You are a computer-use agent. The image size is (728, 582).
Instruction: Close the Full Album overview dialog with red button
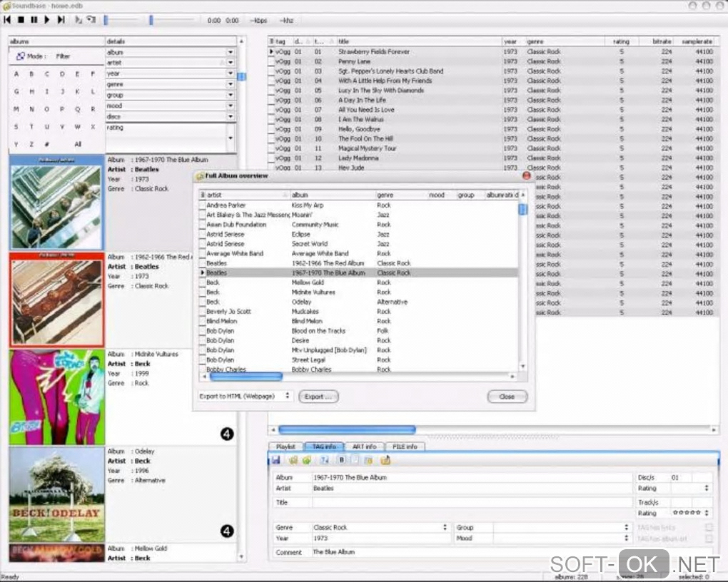[x=526, y=175]
